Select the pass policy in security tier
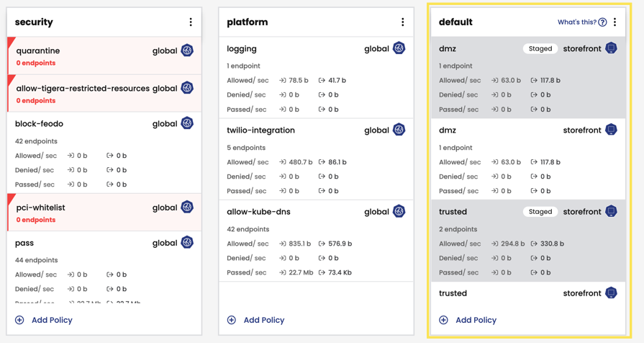Viewport: 644px width, 343px height. 24,243
